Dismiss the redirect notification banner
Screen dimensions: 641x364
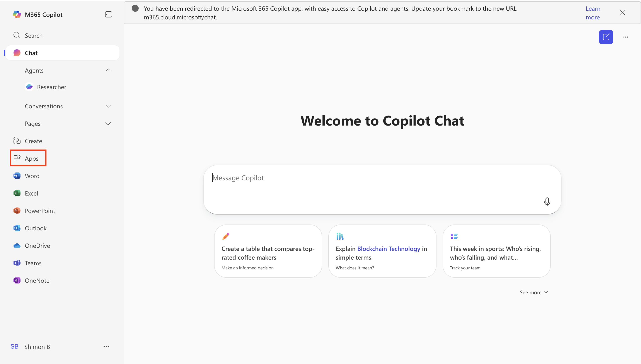click(622, 13)
